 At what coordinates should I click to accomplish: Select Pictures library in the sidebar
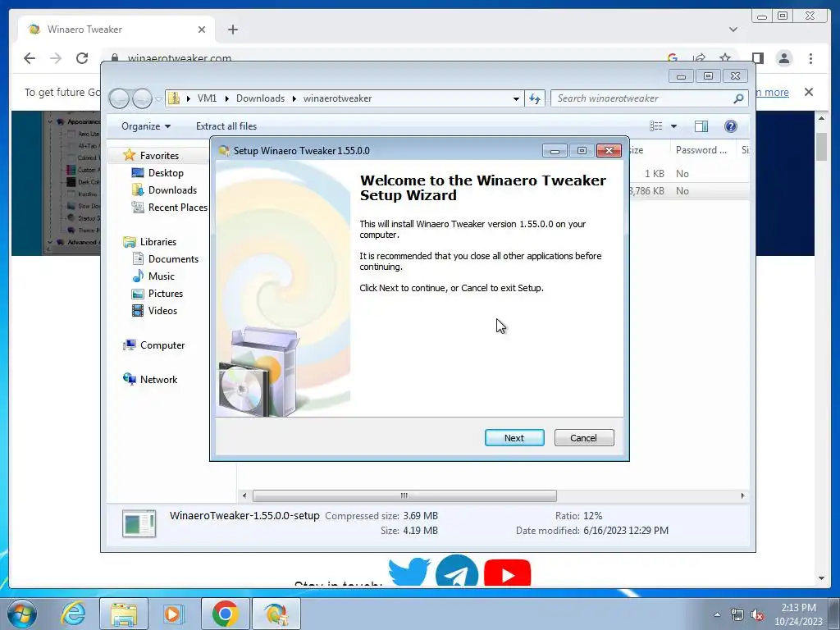pos(165,294)
